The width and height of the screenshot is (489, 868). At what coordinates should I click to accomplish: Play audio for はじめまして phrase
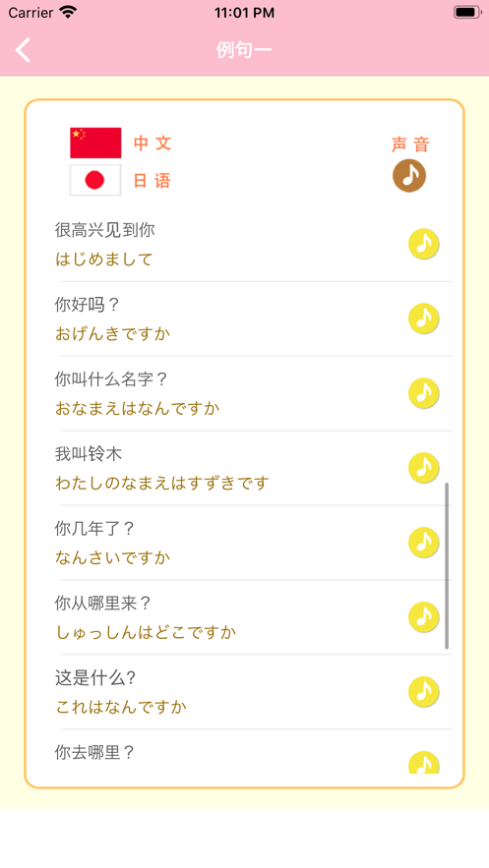click(424, 244)
